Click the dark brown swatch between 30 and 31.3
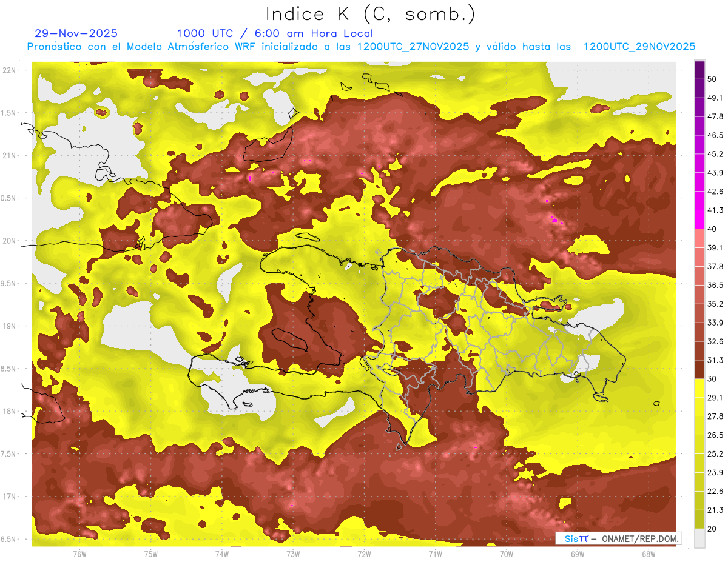This screenshot has height=562, width=728. [x=700, y=370]
